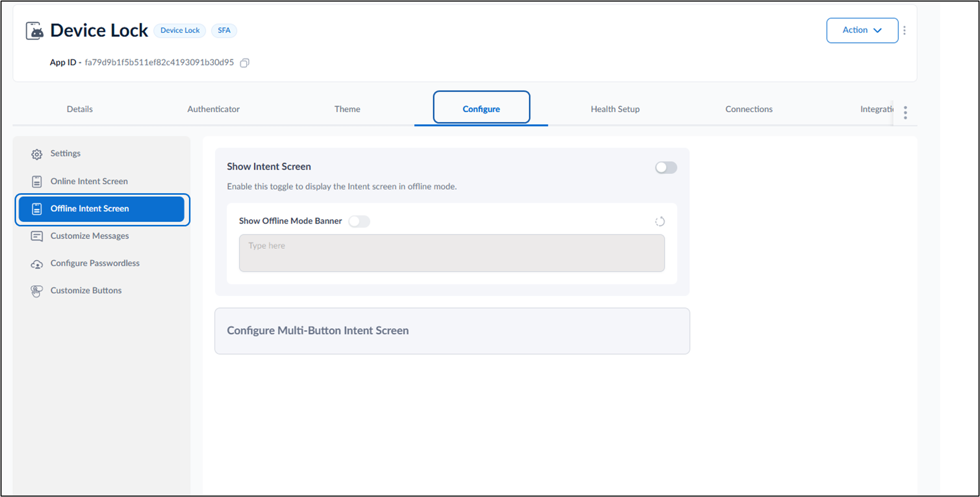Click the App ID value text

[x=159, y=62]
